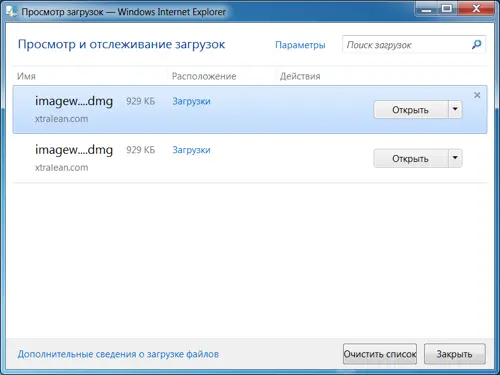Screen dimensions: 500x375
Task: Click xtralean.com under the second download
Action: click(61, 168)
